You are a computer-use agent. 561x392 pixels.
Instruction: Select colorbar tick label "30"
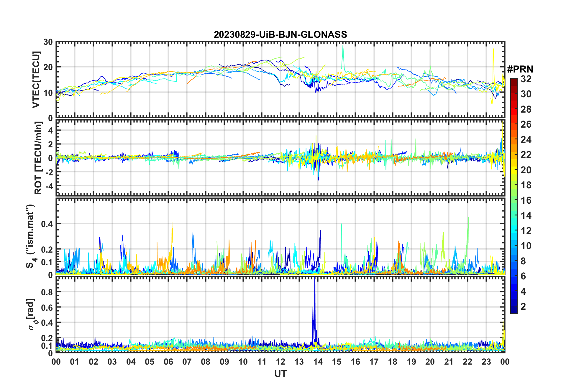(526, 94)
